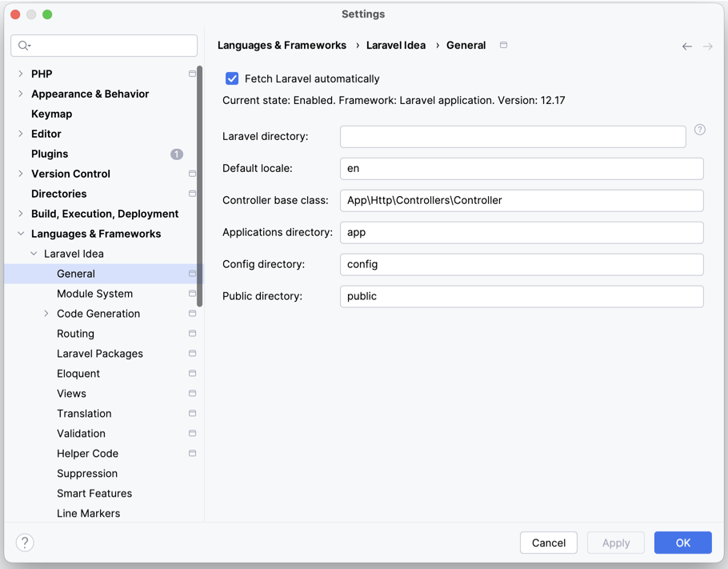Image resolution: width=728 pixels, height=569 pixels.
Task: Click project-level icon beside Translation
Action: click(192, 414)
